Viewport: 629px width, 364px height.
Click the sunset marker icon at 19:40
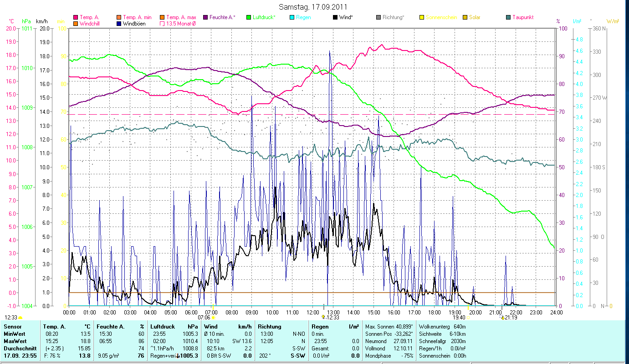coord(468,318)
